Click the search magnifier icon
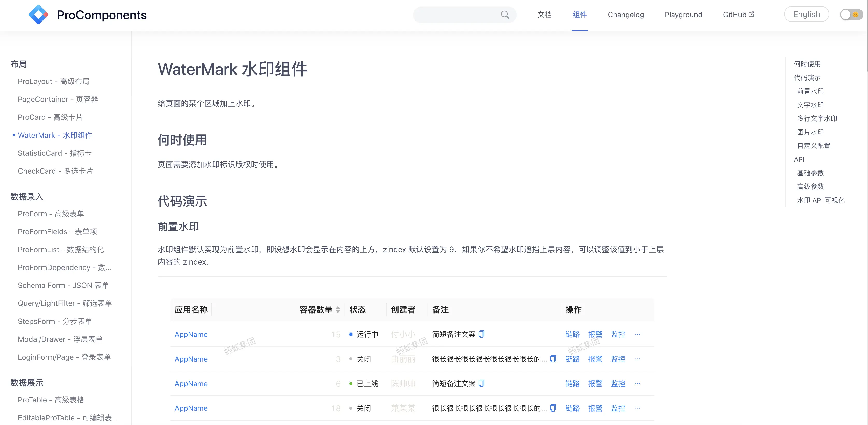 [504, 15]
